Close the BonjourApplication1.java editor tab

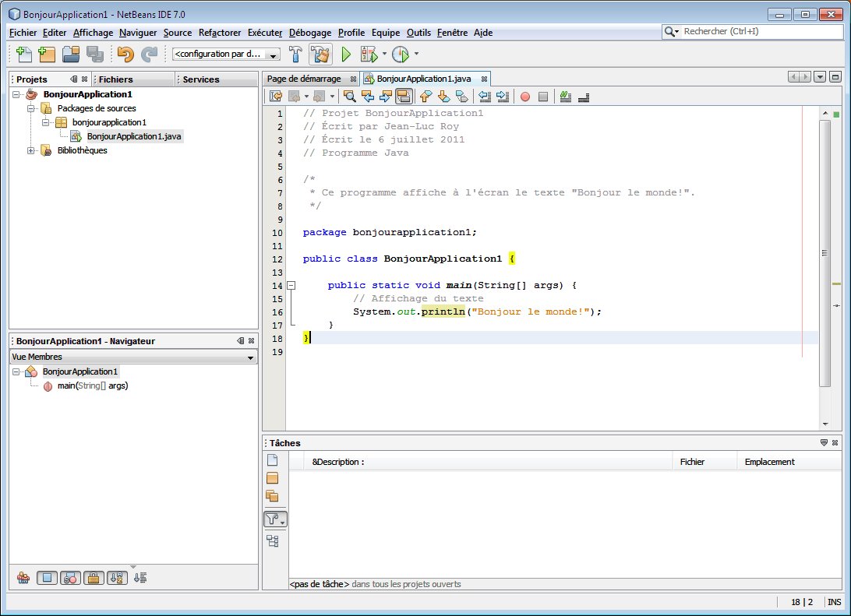click(x=484, y=79)
